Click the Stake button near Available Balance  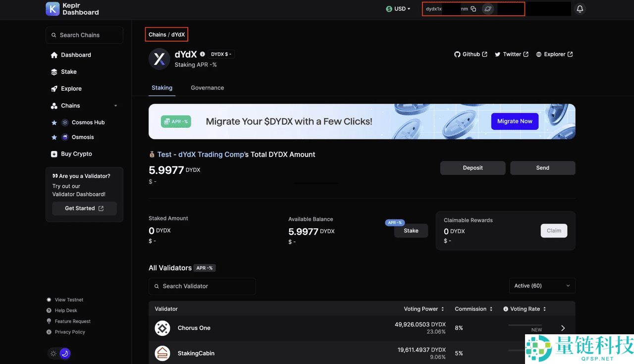pos(411,231)
